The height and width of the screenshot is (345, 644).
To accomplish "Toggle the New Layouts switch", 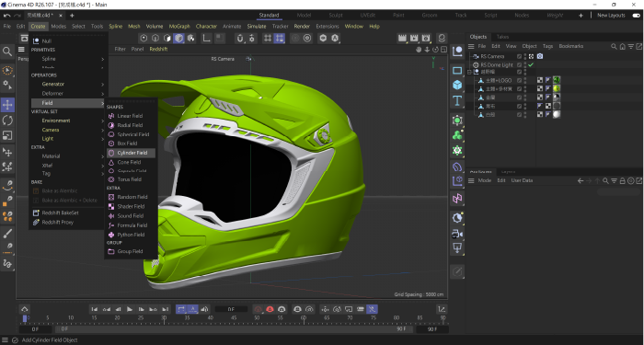I will tap(637, 16).
